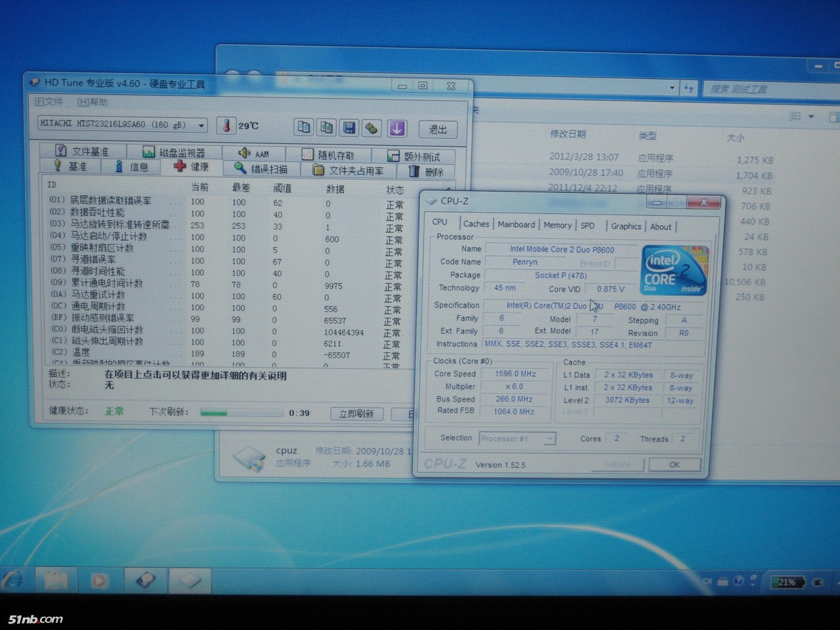Switch to the 删除 tab

click(427, 171)
